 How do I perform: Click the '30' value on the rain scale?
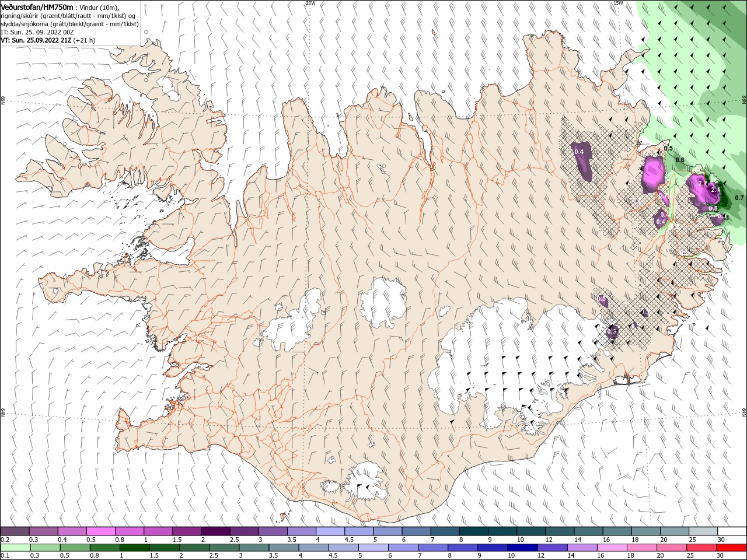coord(721,556)
